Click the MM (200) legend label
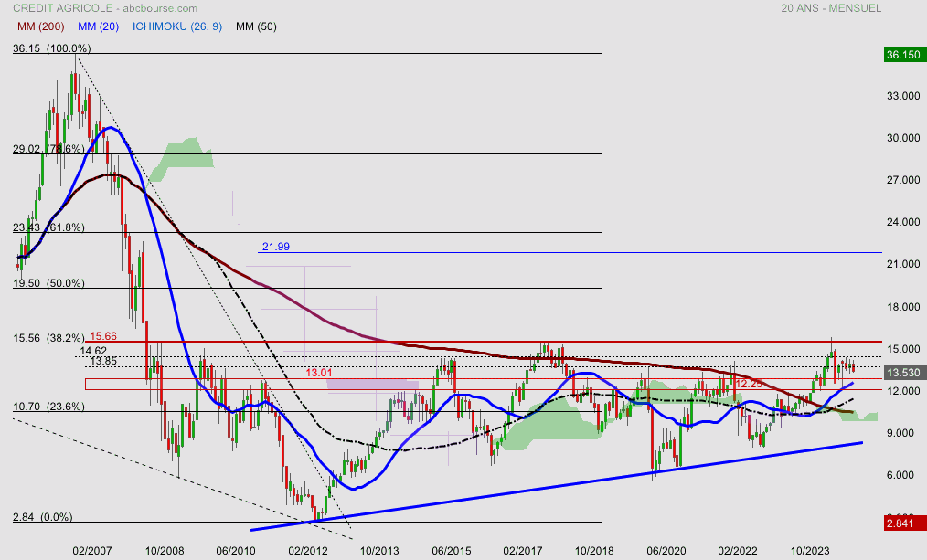927x560 pixels. (38, 26)
